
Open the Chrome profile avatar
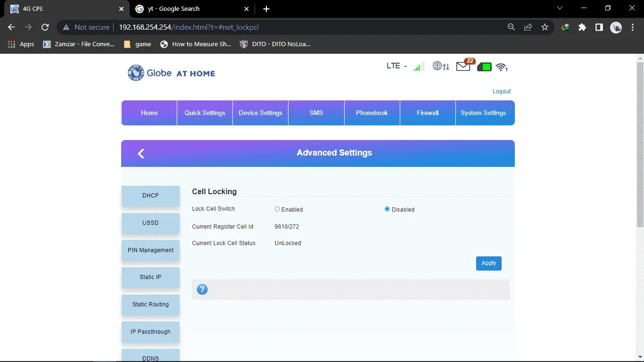616,27
